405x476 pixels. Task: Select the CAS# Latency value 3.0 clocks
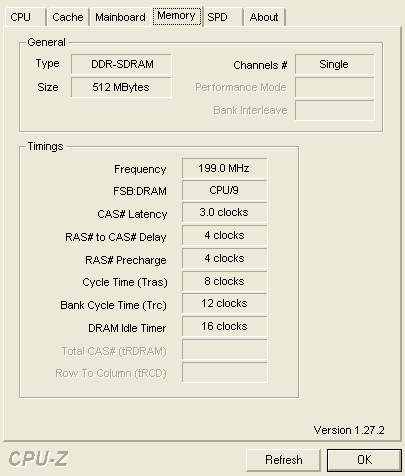click(225, 212)
